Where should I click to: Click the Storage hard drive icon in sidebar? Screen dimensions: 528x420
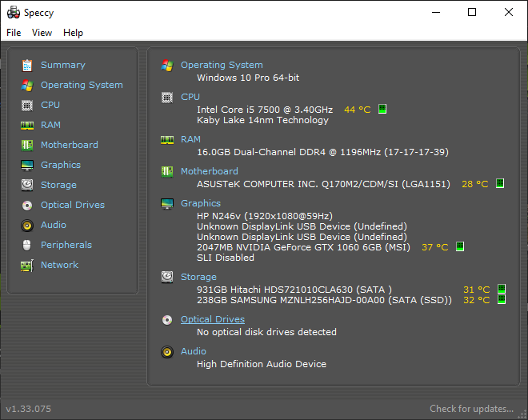(x=27, y=186)
